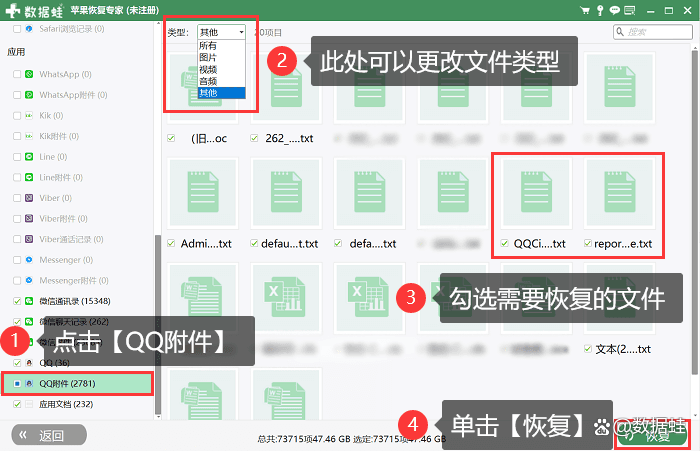Enable the Safari浏览记录 checkbox
Screen dimensions: 700x451
17,29
